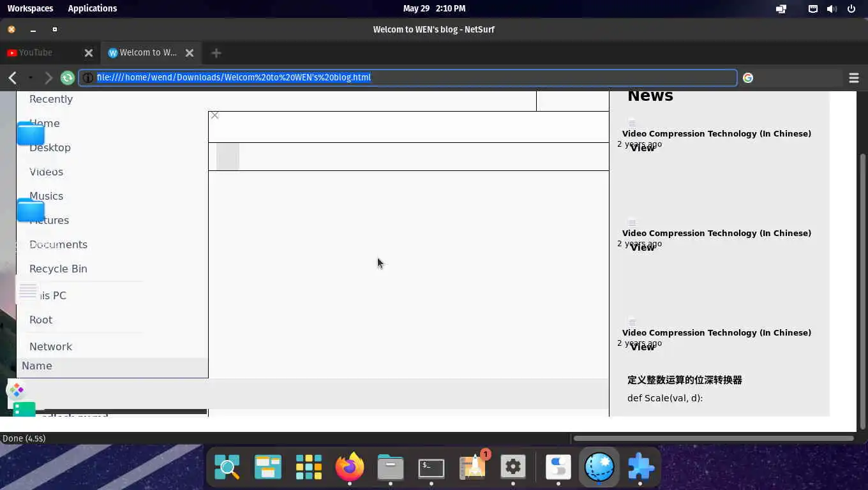This screenshot has height=490, width=868.
Task: Click the Videos sidebar entry
Action: coord(46,172)
